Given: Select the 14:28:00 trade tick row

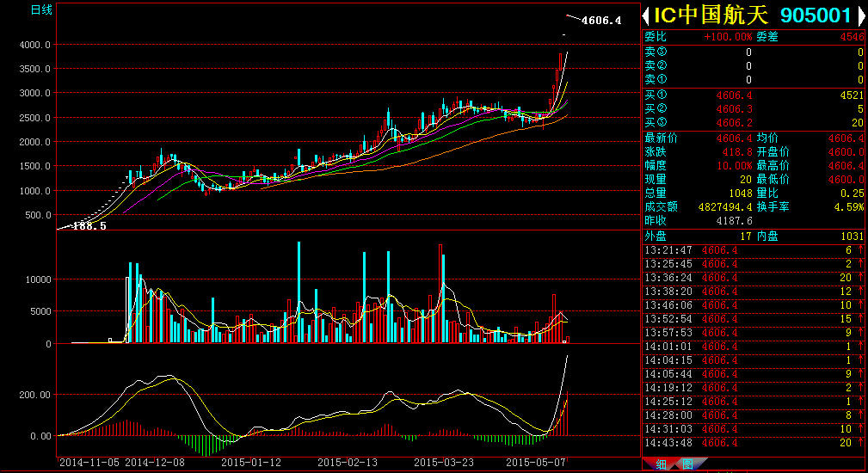Looking at the screenshot, I should pos(754,415).
